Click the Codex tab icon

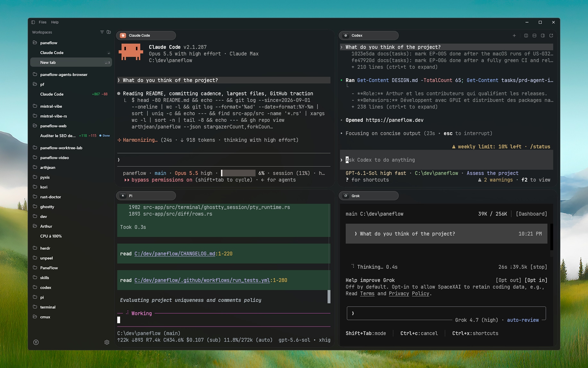(x=346, y=35)
